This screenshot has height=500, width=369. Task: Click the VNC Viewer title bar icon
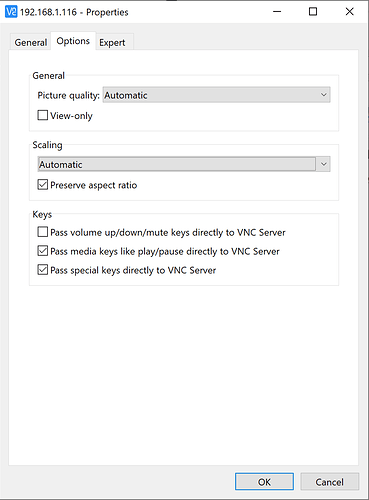[x=11, y=12]
